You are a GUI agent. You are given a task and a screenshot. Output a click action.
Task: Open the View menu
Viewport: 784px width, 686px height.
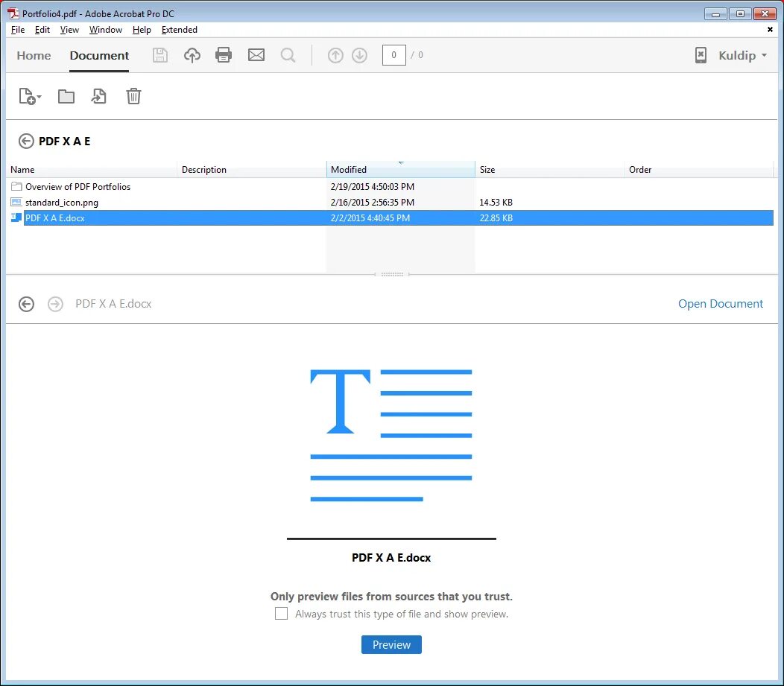pos(69,30)
